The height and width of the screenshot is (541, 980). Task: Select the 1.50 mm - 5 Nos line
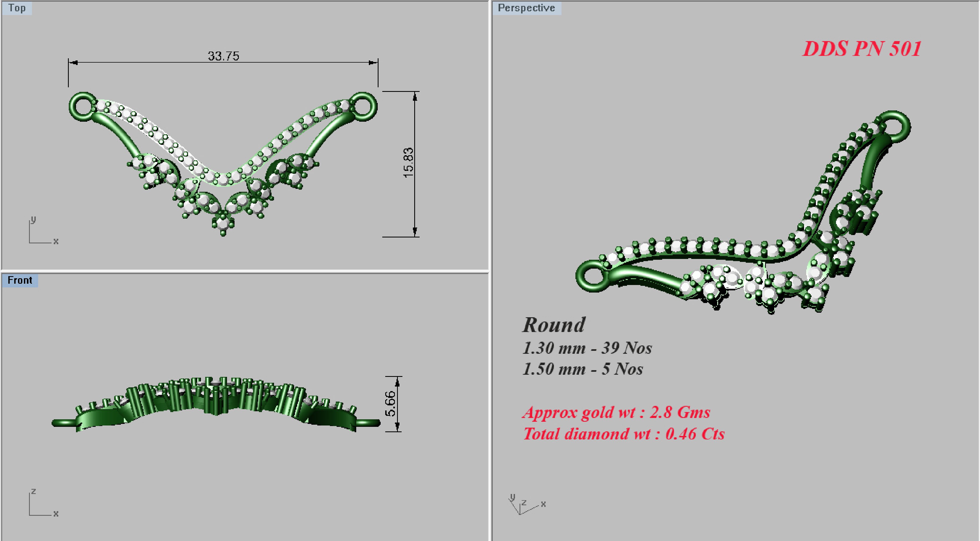click(583, 369)
